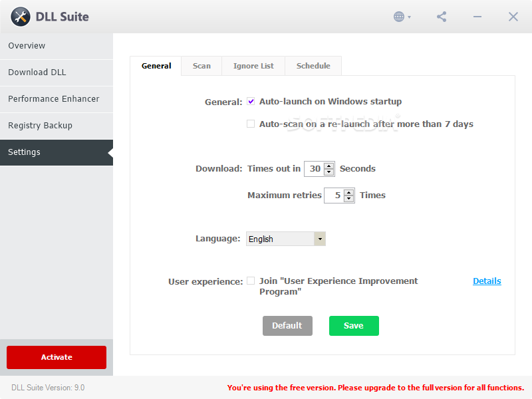
Task: Click the 'General:' settings label
Action: 223,102
